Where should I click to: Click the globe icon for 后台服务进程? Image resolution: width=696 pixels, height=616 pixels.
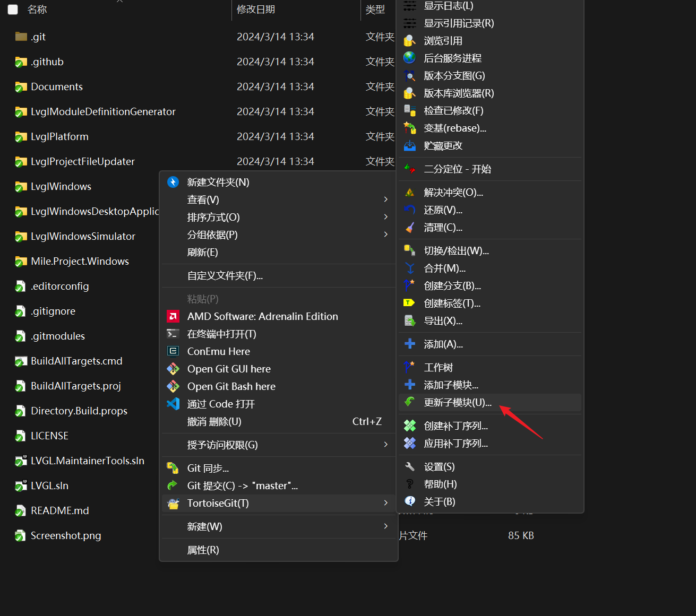pos(410,58)
